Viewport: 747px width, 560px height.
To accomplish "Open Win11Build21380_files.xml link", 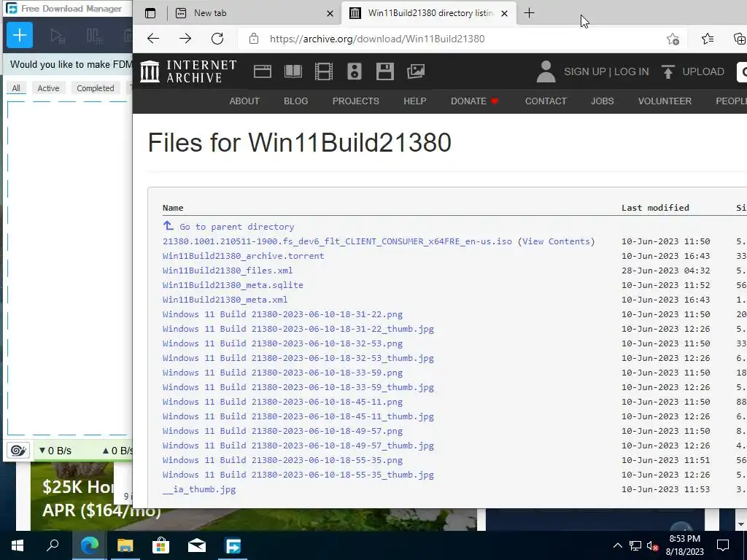I will [x=228, y=271].
